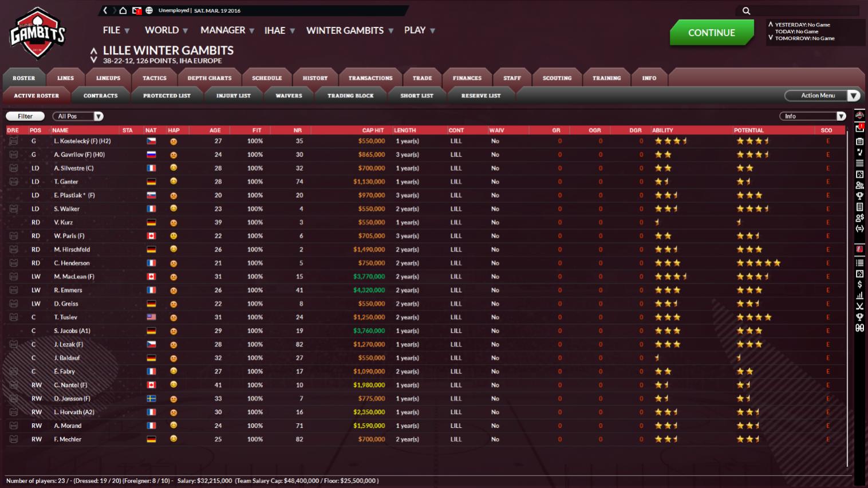
Task: Click the globe icon in the top bar
Action: (149, 10)
